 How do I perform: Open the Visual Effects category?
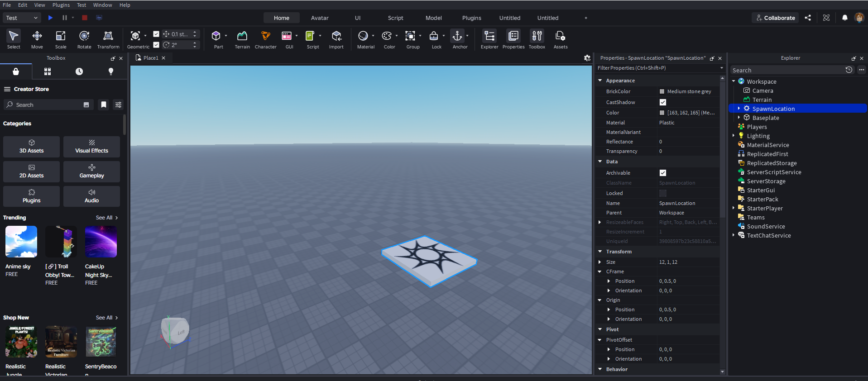(x=92, y=147)
